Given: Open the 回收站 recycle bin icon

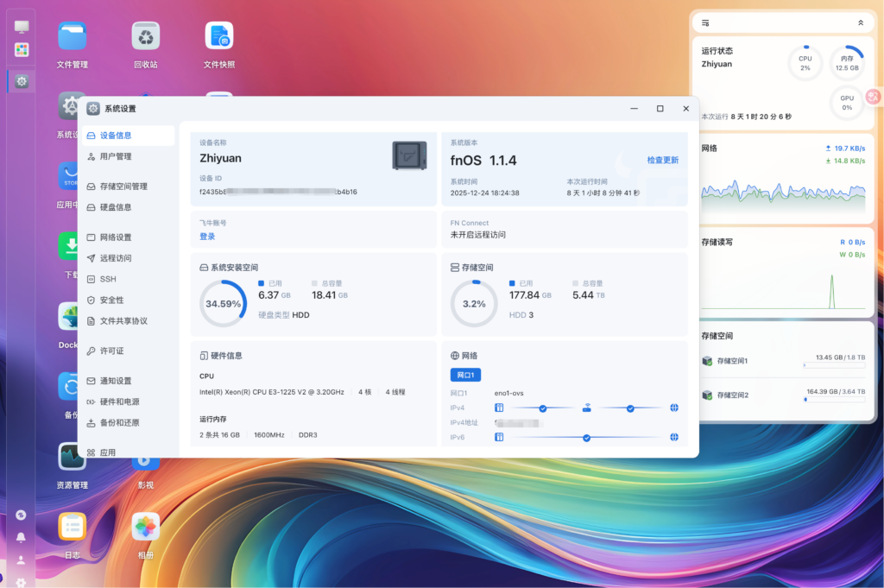Looking at the screenshot, I should pos(146,37).
